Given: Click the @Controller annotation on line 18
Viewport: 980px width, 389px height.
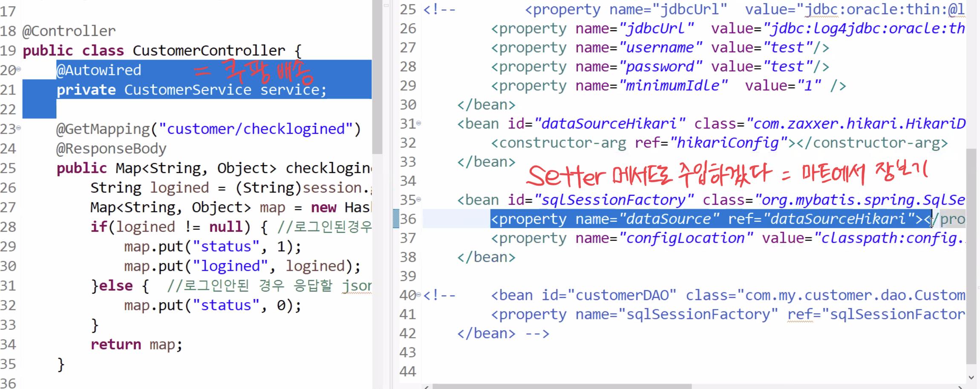Looking at the screenshot, I should pyautogui.click(x=69, y=31).
